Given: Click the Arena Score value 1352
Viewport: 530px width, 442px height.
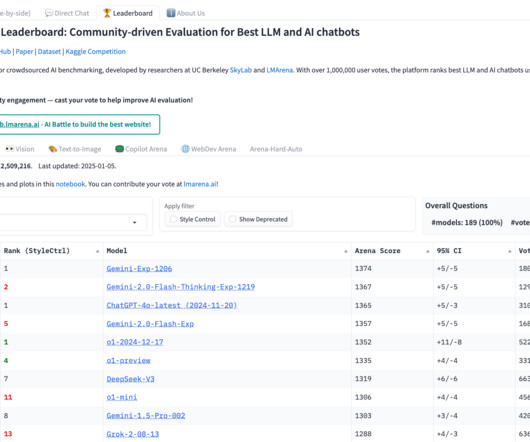Looking at the screenshot, I should pyautogui.click(x=363, y=342).
